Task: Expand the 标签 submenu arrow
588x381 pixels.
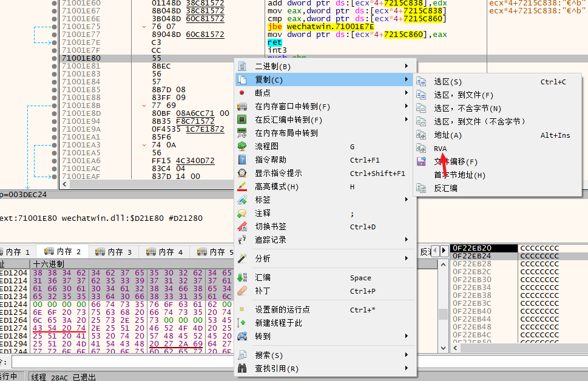Action: pyautogui.click(x=406, y=200)
